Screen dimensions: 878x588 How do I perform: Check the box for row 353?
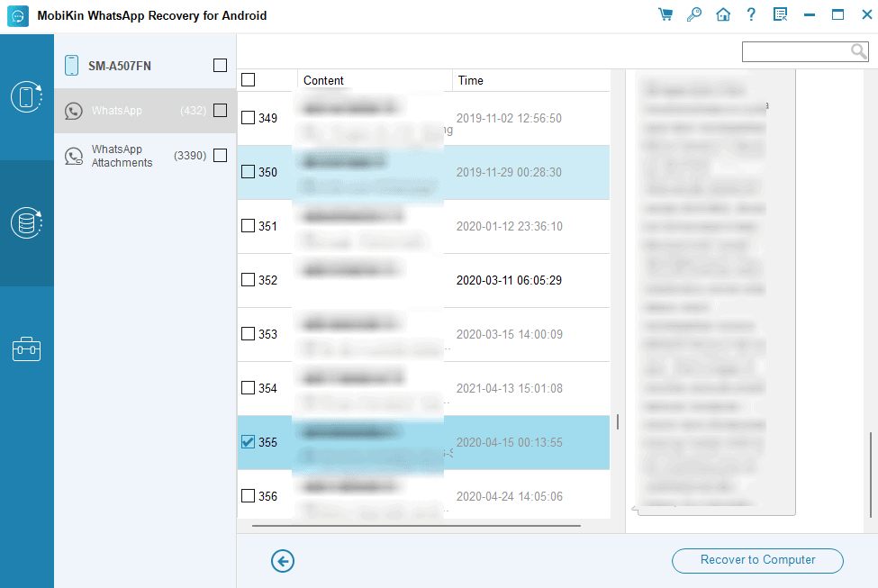248,334
